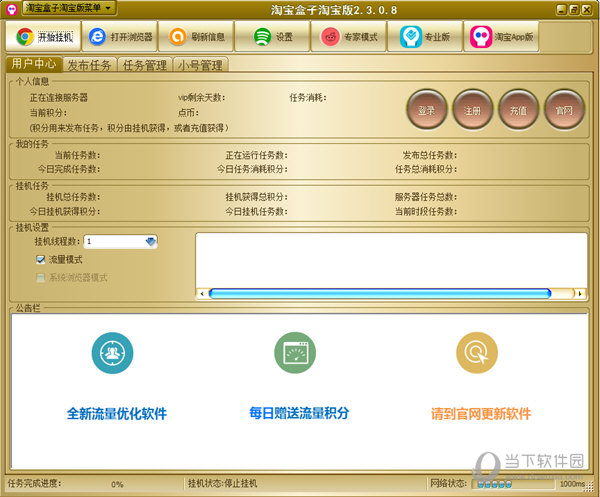The height and width of the screenshot is (497, 600).
Task: Click the 任务消耗 label
Action: coord(308,98)
